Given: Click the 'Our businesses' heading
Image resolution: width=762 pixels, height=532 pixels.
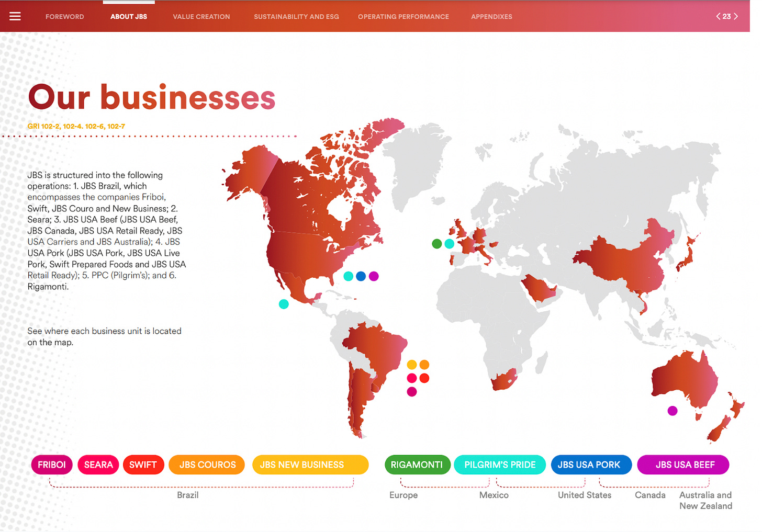Looking at the screenshot, I should [152, 97].
